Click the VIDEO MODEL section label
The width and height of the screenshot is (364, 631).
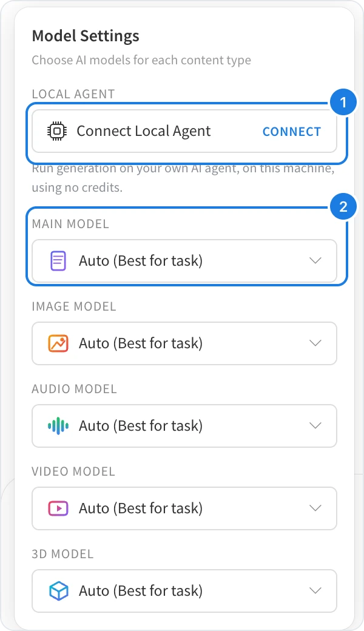(73, 471)
